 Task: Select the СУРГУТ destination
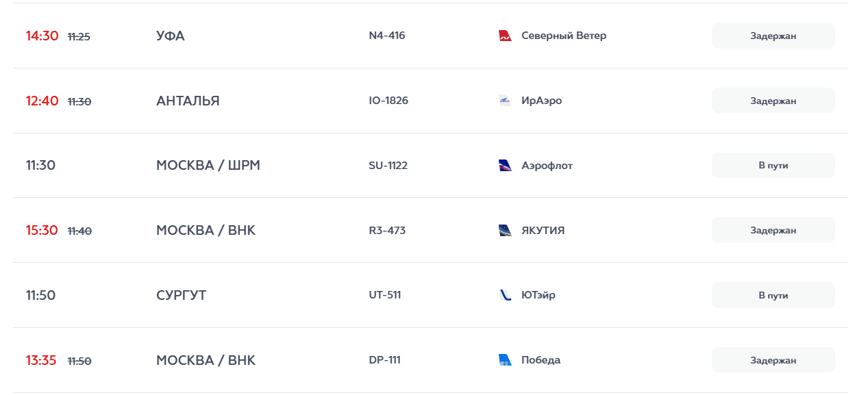click(x=181, y=295)
